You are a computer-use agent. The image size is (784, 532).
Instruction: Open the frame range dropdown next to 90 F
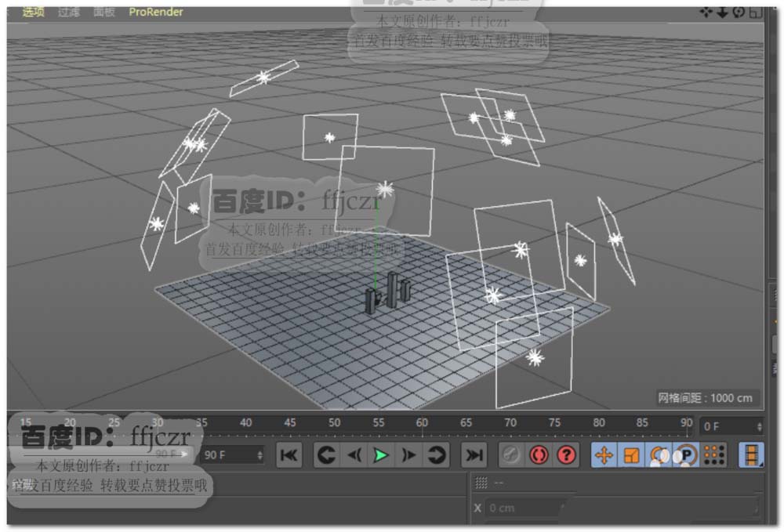coord(259,454)
